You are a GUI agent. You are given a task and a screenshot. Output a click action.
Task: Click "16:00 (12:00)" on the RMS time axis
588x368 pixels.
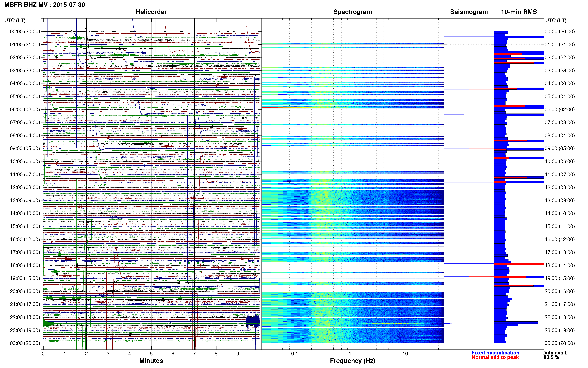tap(560, 239)
